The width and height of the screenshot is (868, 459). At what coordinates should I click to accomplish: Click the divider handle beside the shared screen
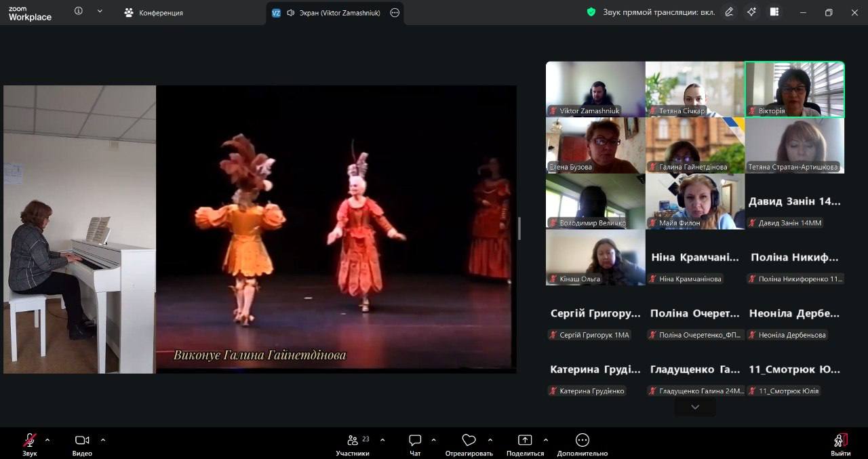pos(519,228)
